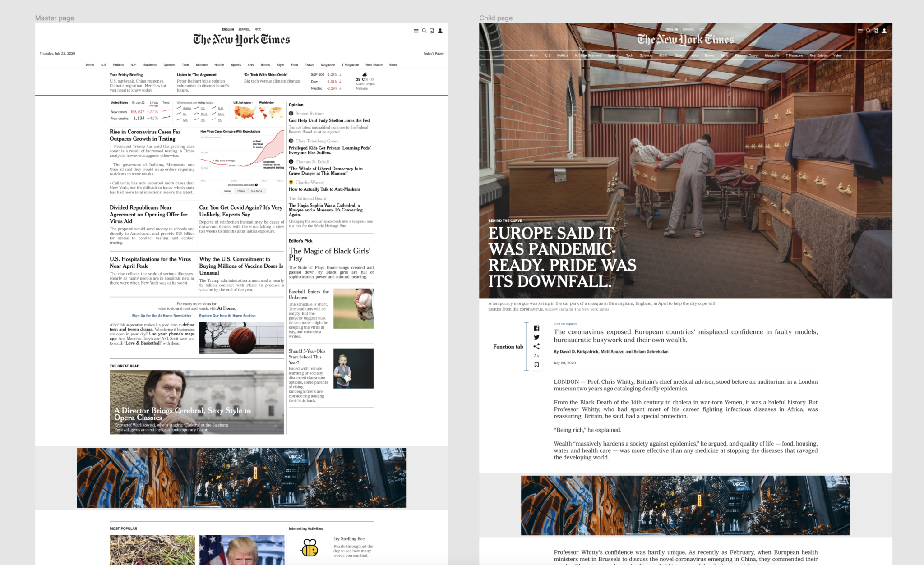This screenshot has width=924, height=565.
Task: Click Sign Up for the At Home Newsletter
Action: point(162,316)
